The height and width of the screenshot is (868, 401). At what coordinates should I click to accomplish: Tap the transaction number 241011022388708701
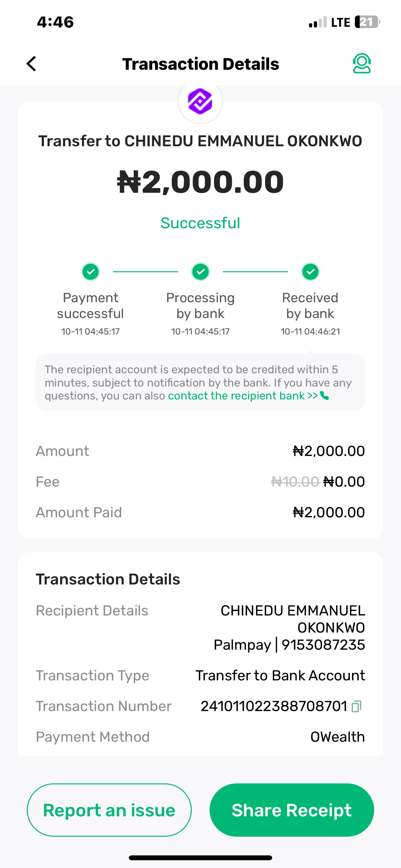[273, 706]
